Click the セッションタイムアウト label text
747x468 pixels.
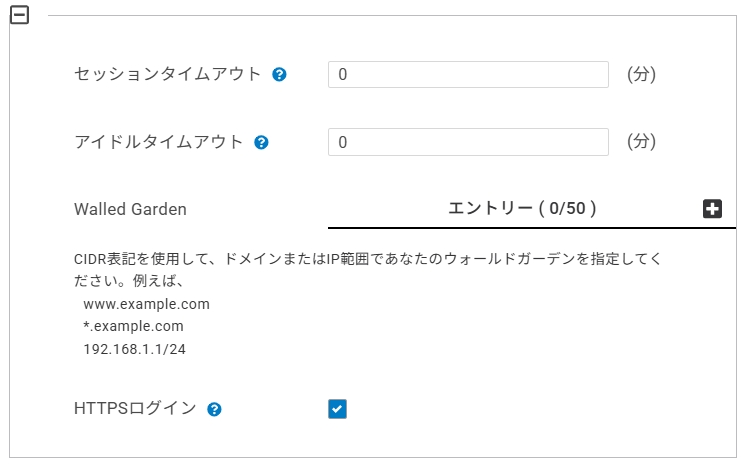pyautogui.click(x=168, y=74)
